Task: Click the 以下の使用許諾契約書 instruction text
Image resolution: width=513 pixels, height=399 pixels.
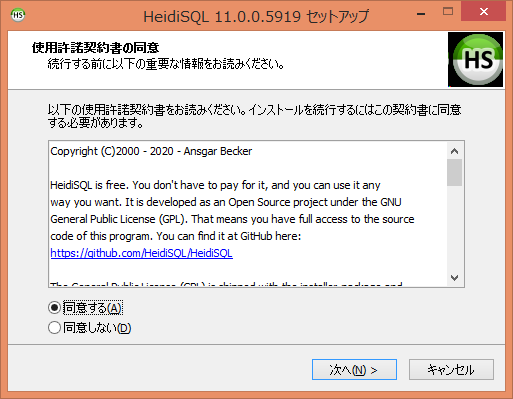Action: pos(254,116)
